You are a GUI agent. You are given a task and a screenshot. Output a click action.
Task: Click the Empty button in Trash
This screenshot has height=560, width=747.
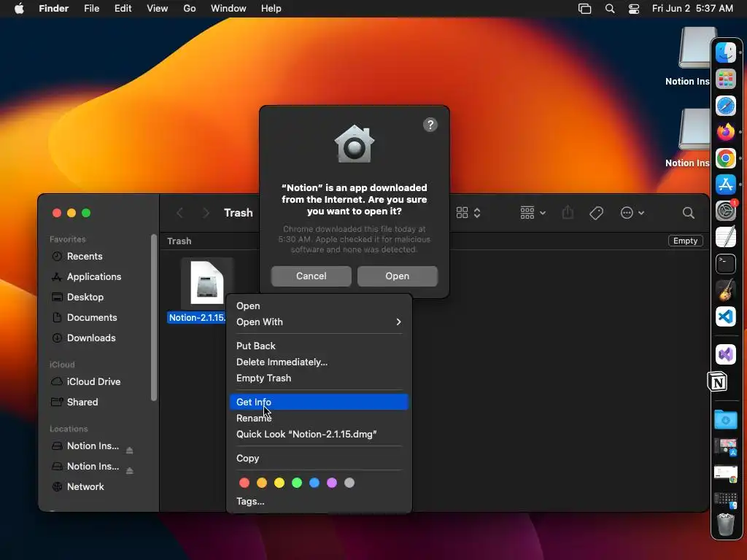pyautogui.click(x=685, y=241)
